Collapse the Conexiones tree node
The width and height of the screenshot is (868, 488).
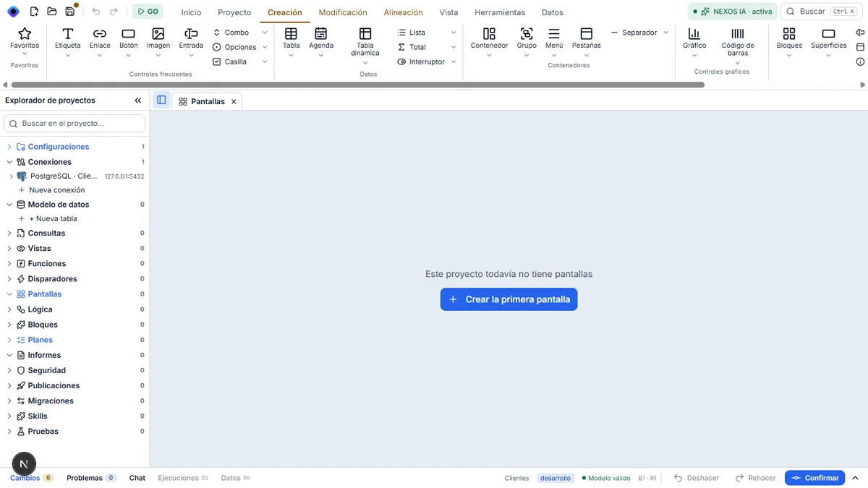pos(9,162)
